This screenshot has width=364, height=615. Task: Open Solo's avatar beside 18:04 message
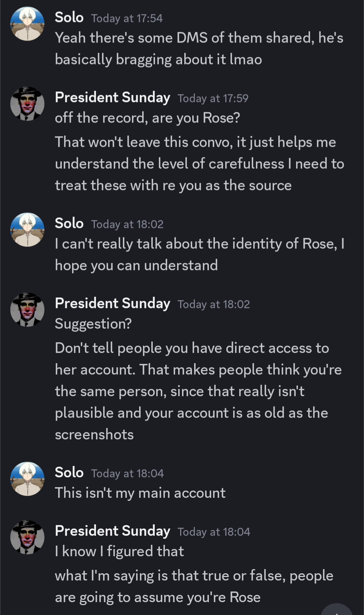point(27,479)
